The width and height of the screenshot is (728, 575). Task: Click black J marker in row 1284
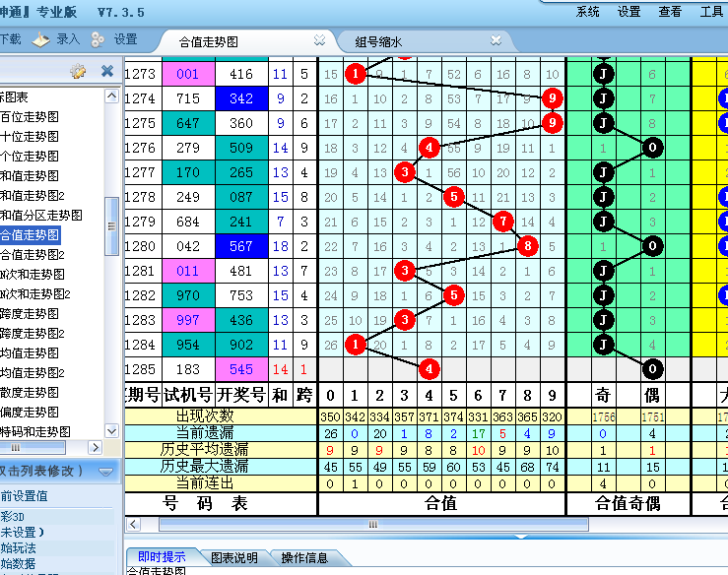pos(603,345)
